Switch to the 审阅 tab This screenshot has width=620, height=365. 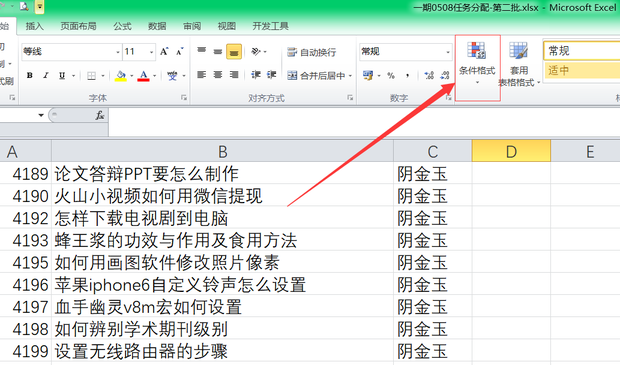pyautogui.click(x=192, y=26)
